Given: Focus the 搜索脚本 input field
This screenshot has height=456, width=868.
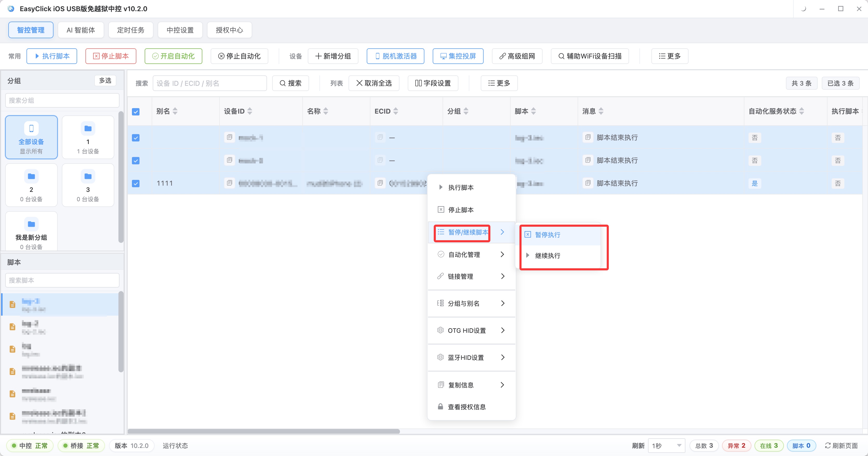Looking at the screenshot, I should click(x=62, y=280).
